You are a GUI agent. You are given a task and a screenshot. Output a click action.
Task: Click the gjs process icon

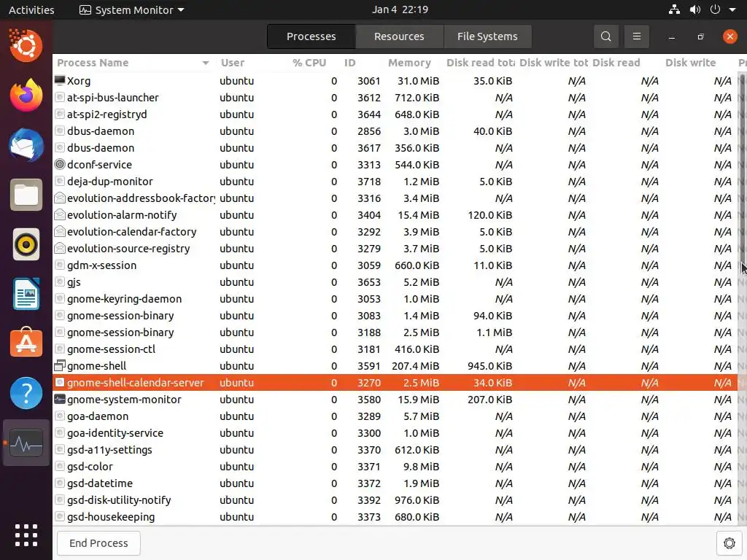(60, 282)
